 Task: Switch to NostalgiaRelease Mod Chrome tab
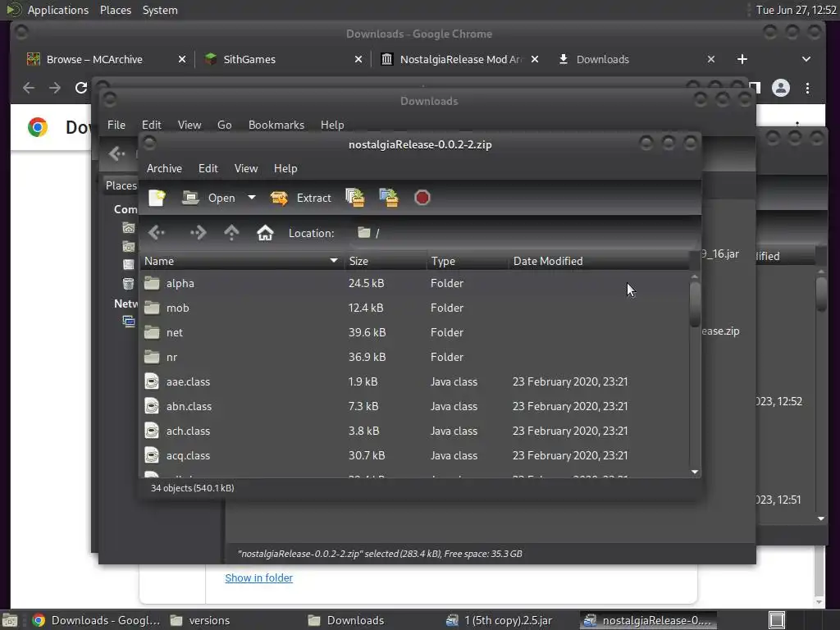[461, 59]
